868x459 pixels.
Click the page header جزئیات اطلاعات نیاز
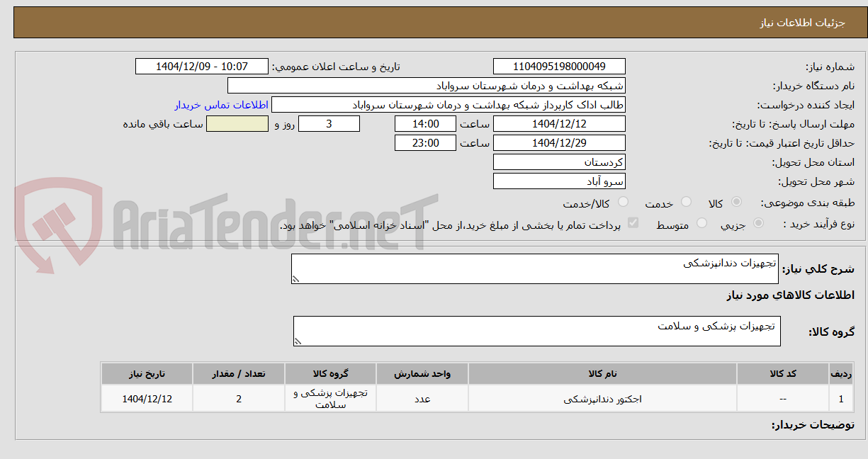[x=803, y=23]
